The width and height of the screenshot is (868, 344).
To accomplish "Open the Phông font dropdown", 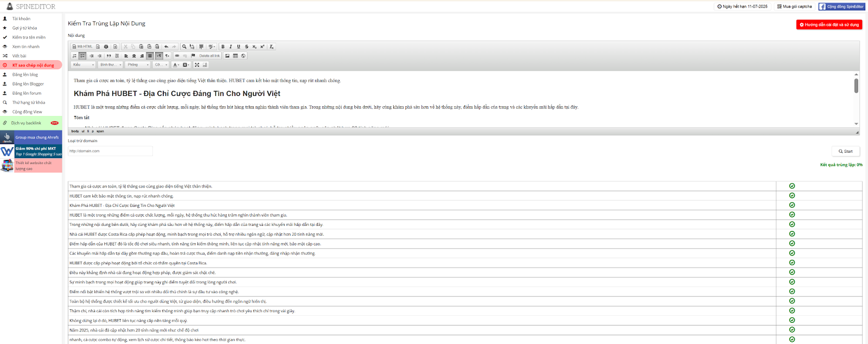I will (x=138, y=64).
